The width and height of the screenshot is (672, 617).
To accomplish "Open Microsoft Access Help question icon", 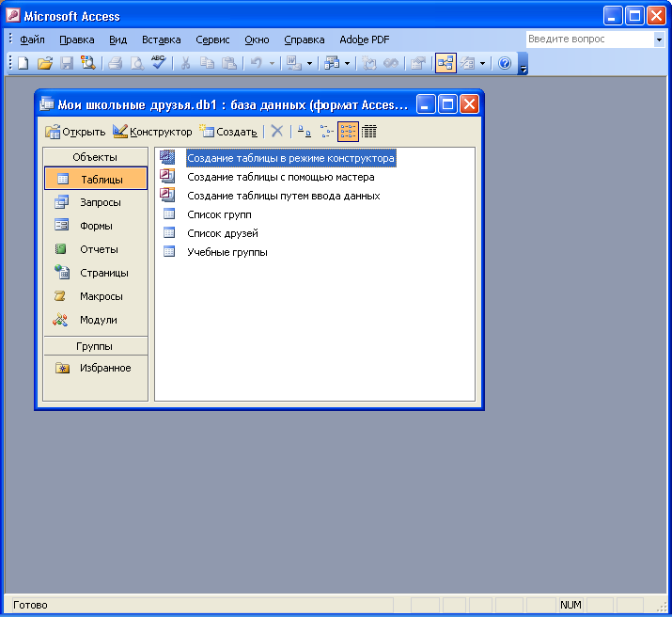I will coord(505,63).
